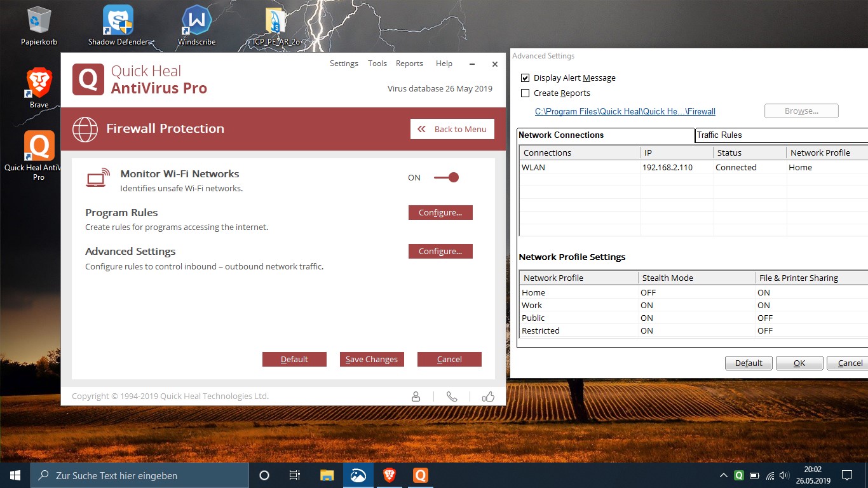Open the Quick Heal Firewall folder path link

625,111
